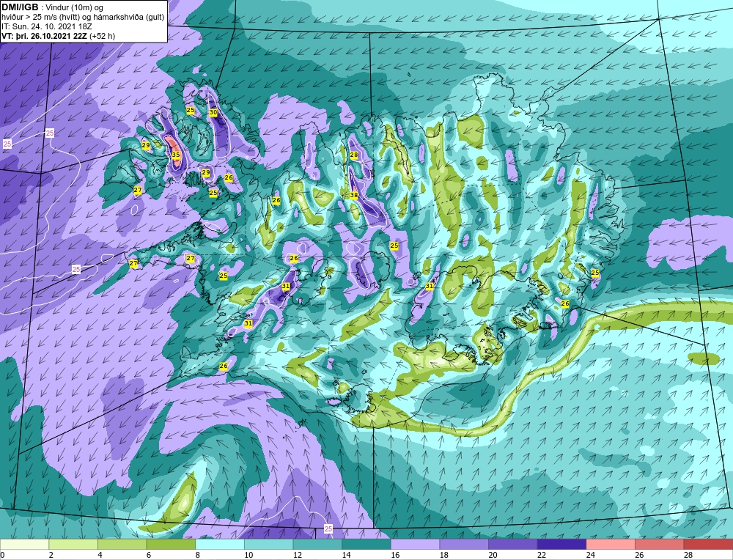
Task: Click the "(+52 h)" forecast offset text
Action: click(x=103, y=36)
